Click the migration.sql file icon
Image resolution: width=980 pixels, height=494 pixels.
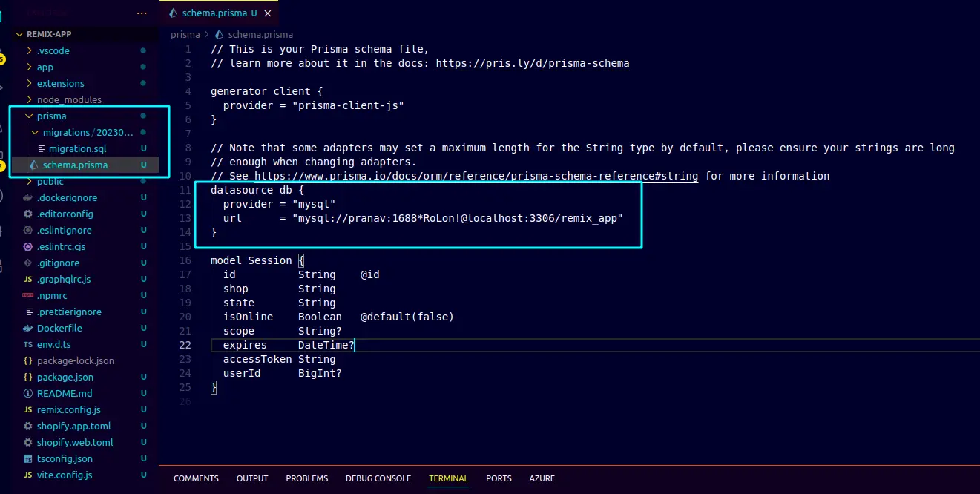pyautogui.click(x=42, y=148)
